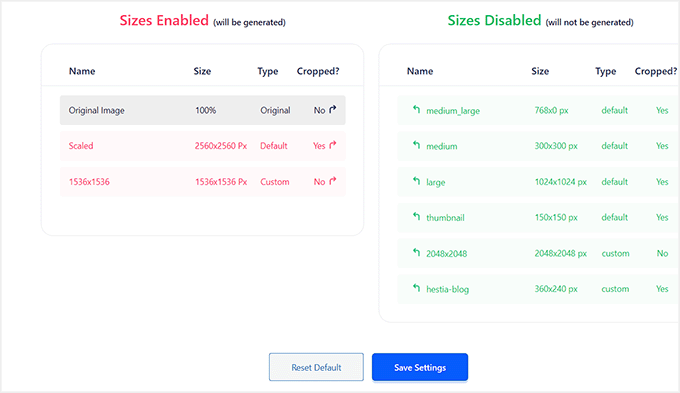Screen dimensions: 680x393
Task: Click the medium_large size name
Action: [453, 111]
